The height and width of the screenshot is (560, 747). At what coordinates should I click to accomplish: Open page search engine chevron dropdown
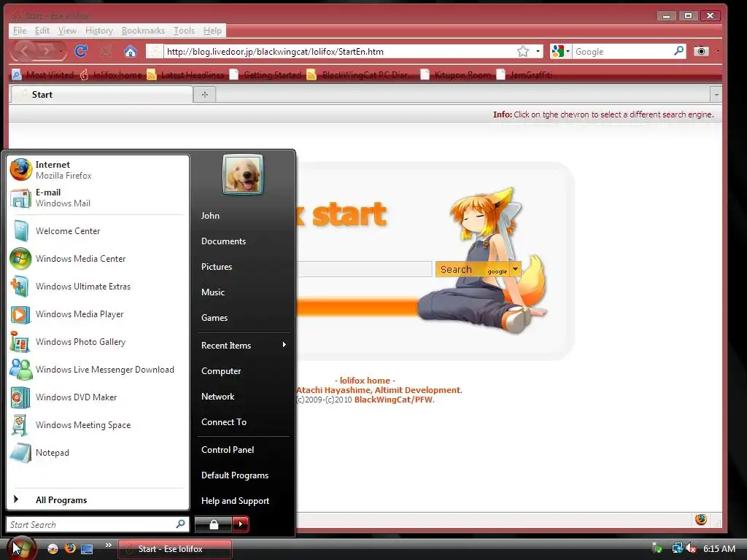click(x=515, y=270)
